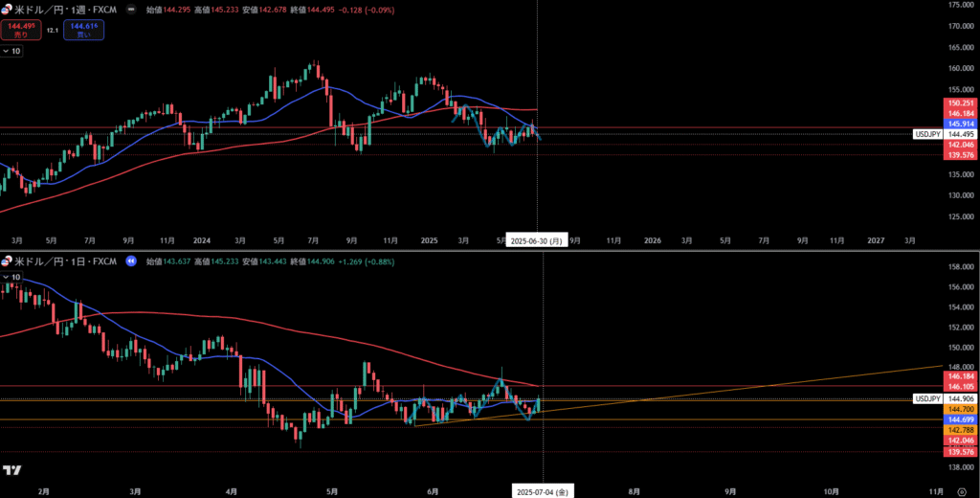Click the 2027 label on the weekly time axis
The width and height of the screenshot is (980, 498).
(877, 240)
